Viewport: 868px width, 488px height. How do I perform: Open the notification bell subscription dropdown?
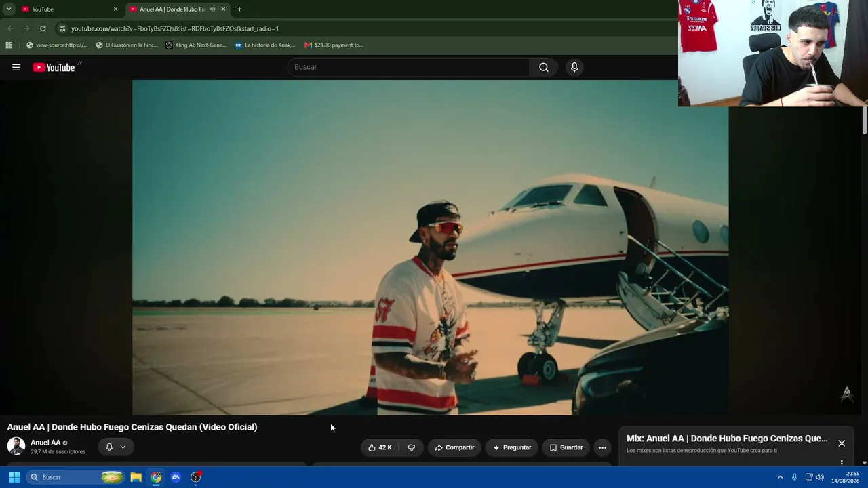(x=115, y=447)
